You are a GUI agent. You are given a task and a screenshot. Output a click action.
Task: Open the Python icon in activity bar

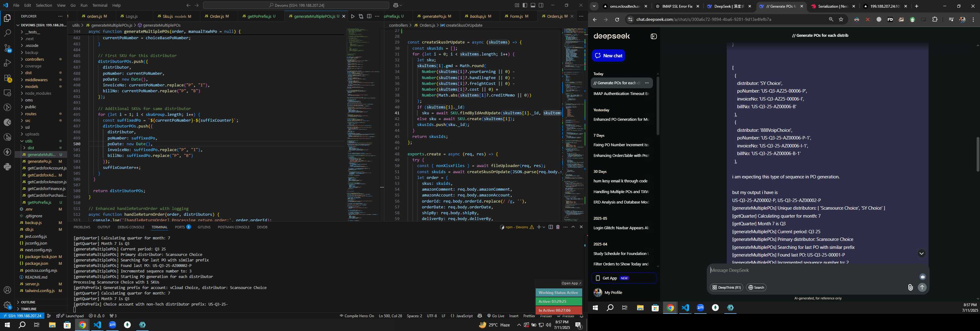click(7, 167)
